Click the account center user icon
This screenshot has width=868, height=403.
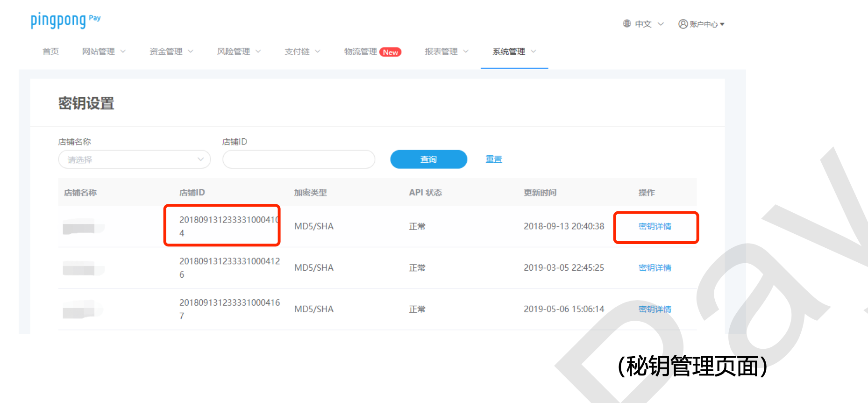coord(683,24)
